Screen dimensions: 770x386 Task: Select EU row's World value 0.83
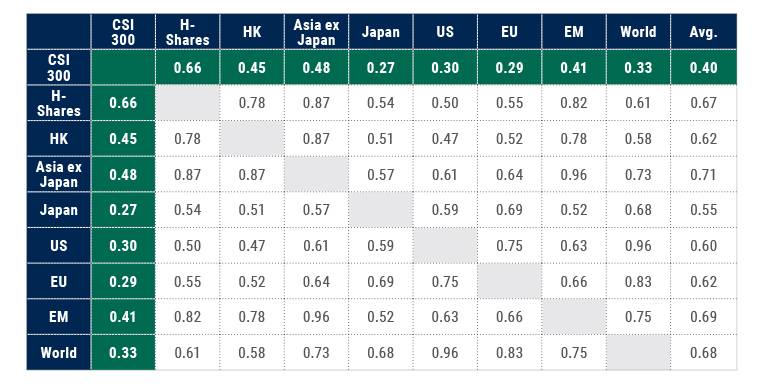coord(638,281)
